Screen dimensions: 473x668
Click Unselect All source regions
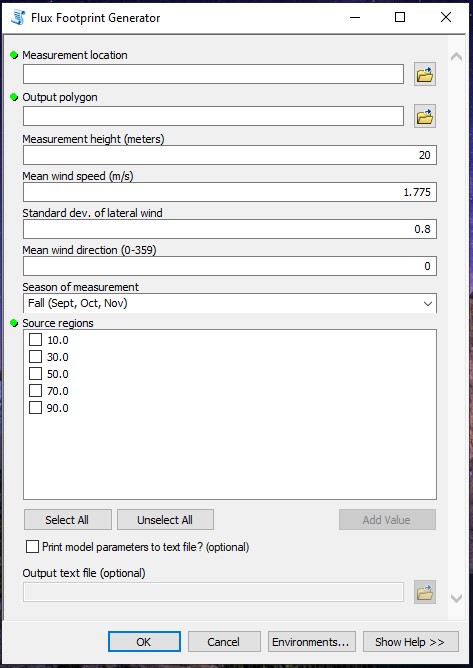165,520
